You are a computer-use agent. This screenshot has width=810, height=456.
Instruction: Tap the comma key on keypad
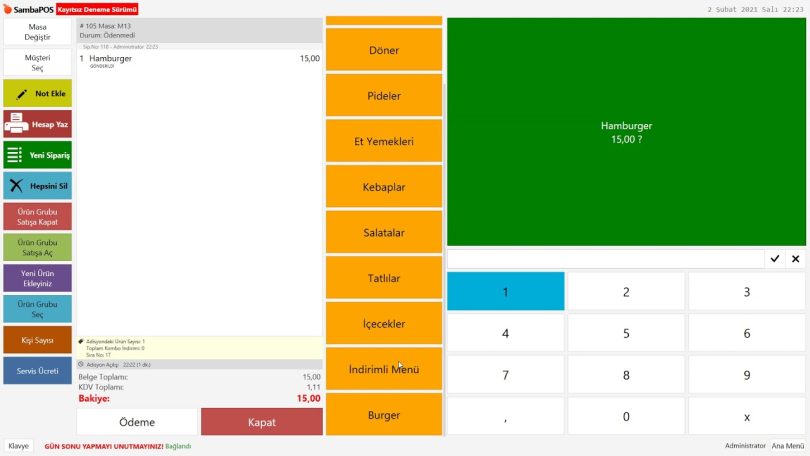pyautogui.click(x=505, y=416)
